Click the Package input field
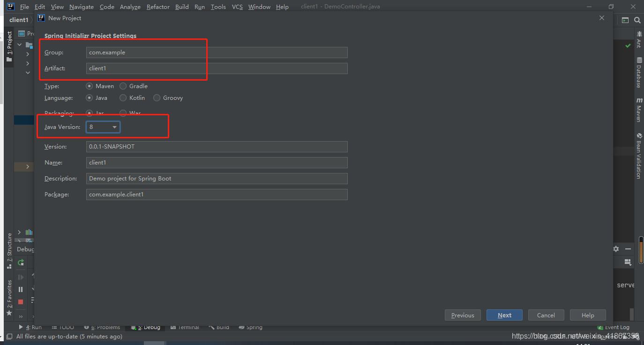The image size is (644, 345). (x=217, y=195)
